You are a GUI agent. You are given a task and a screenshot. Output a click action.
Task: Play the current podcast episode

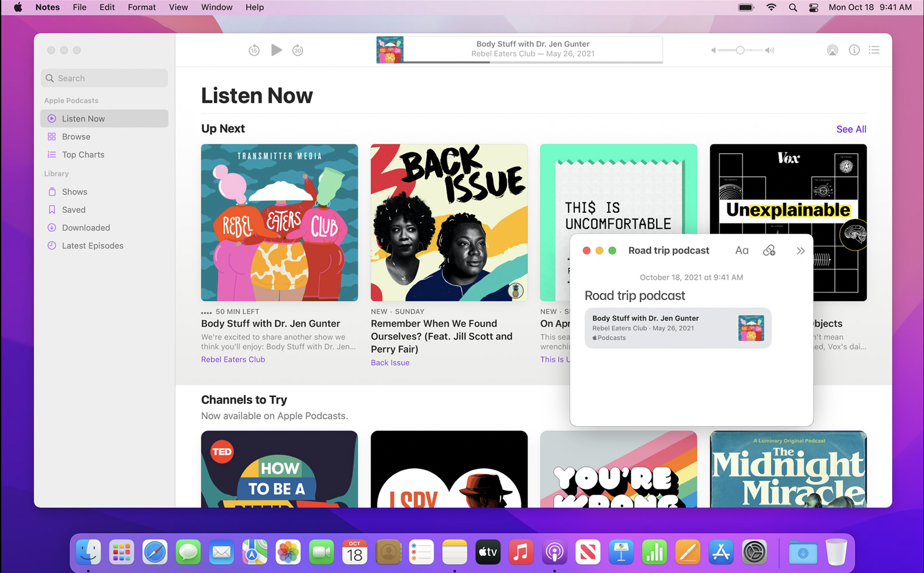(277, 50)
